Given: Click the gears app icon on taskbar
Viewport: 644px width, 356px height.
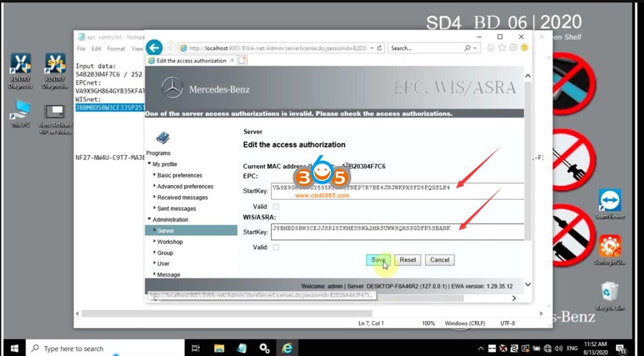Looking at the screenshot, I should click(x=265, y=348).
